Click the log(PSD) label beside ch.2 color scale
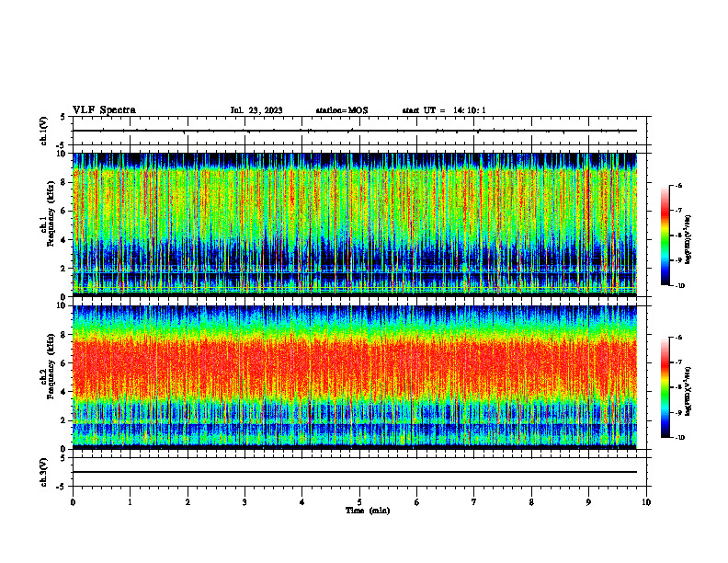 coord(688,391)
